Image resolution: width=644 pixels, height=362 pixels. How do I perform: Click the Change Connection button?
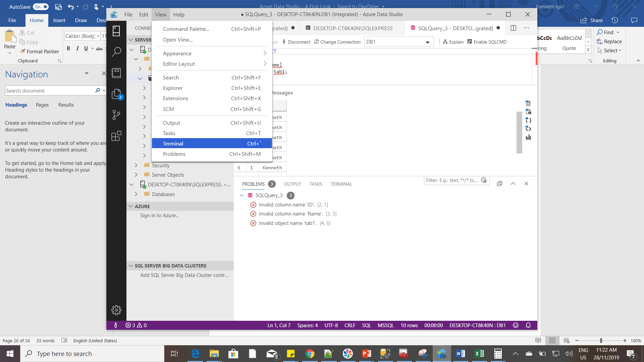pyautogui.click(x=337, y=42)
